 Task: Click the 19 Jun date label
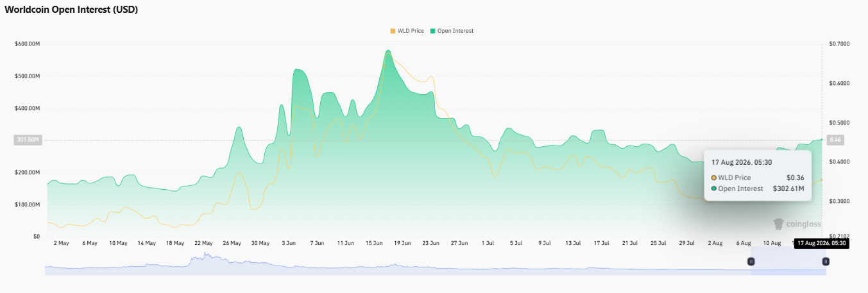[x=402, y=244]
